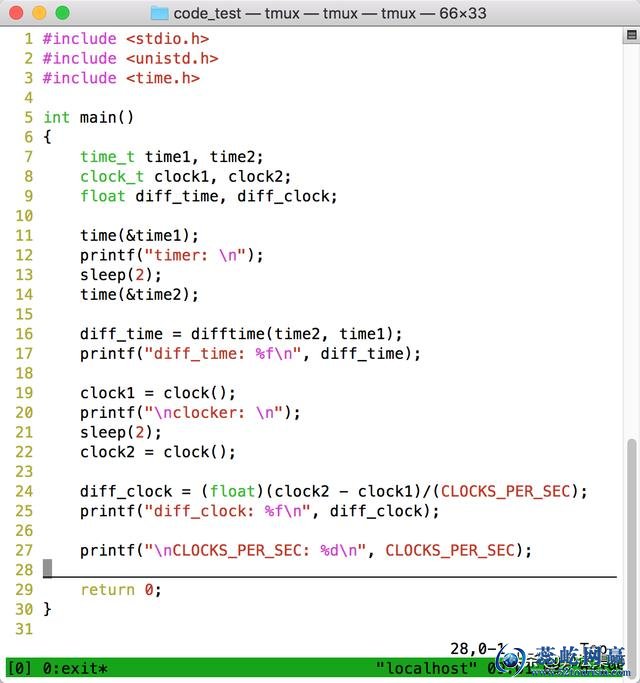Click 'time(&time1);' on line 11
This screenshot has width=640, height=683.
pos(139,236)
